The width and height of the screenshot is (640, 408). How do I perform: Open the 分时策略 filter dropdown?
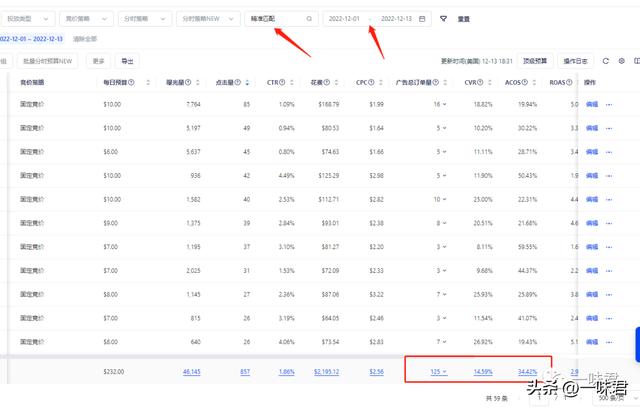(144, 19)
